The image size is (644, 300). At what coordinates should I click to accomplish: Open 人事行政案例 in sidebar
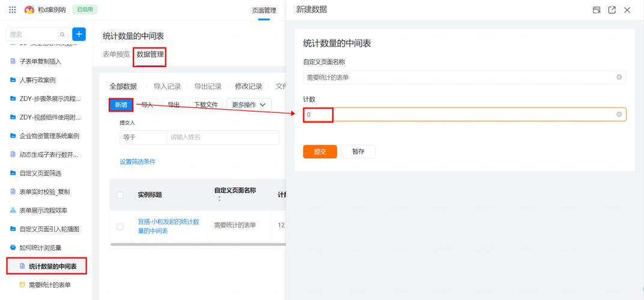pos(37,80)
